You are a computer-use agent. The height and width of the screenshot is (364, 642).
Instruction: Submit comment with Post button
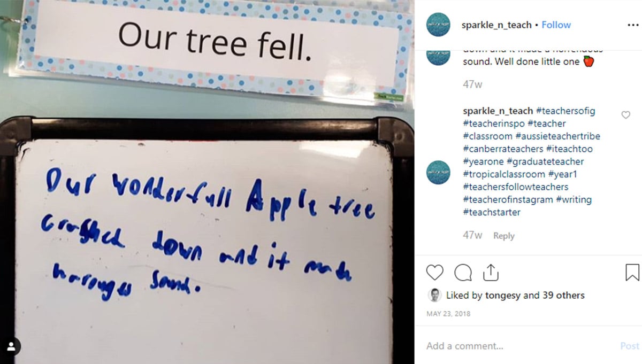pos(630,346)
